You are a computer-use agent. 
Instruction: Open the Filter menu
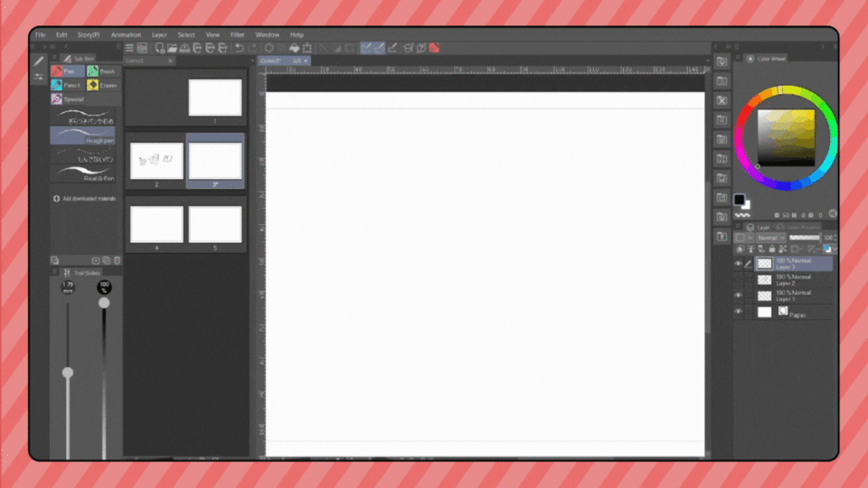(x=238, y=35)
